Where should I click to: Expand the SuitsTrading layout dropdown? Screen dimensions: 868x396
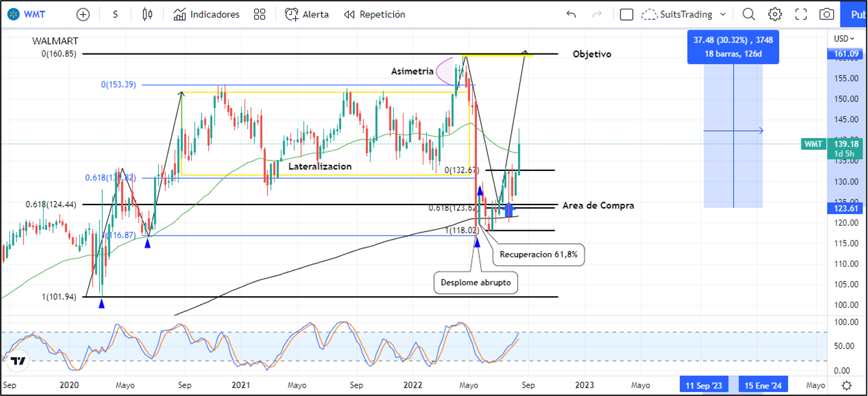(x=723, y=15)
